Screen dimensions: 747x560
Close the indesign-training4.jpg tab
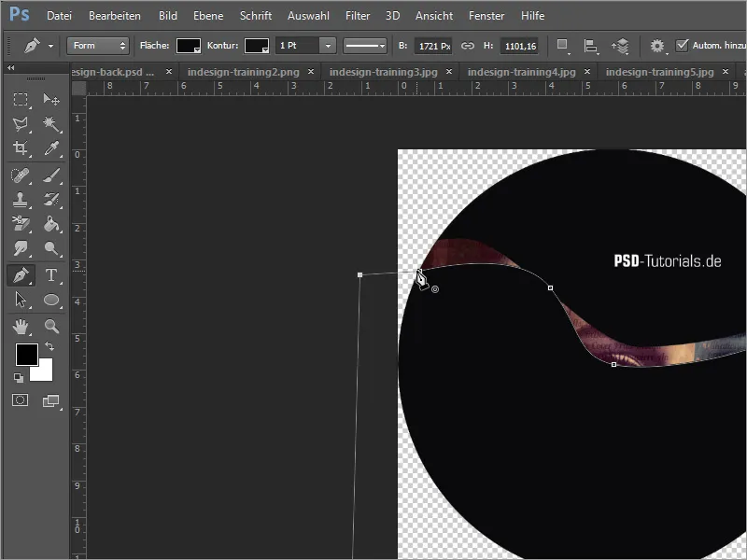coord(587,72)
